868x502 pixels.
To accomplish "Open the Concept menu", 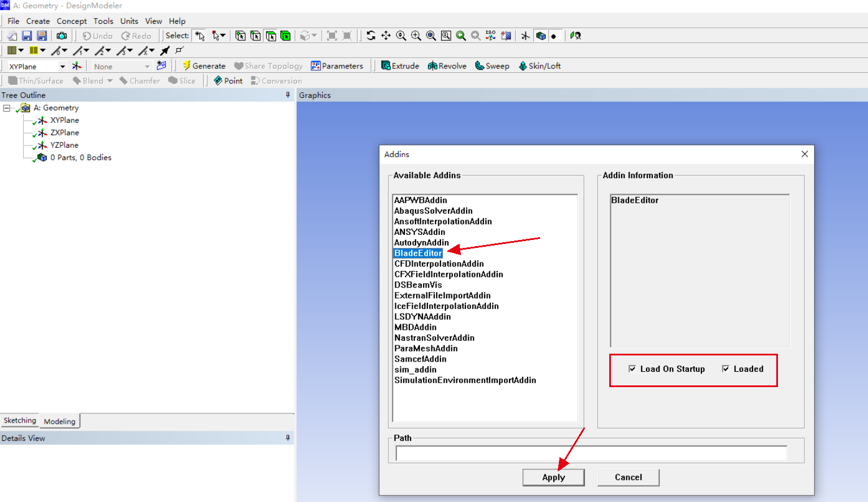I will (71, 21).
